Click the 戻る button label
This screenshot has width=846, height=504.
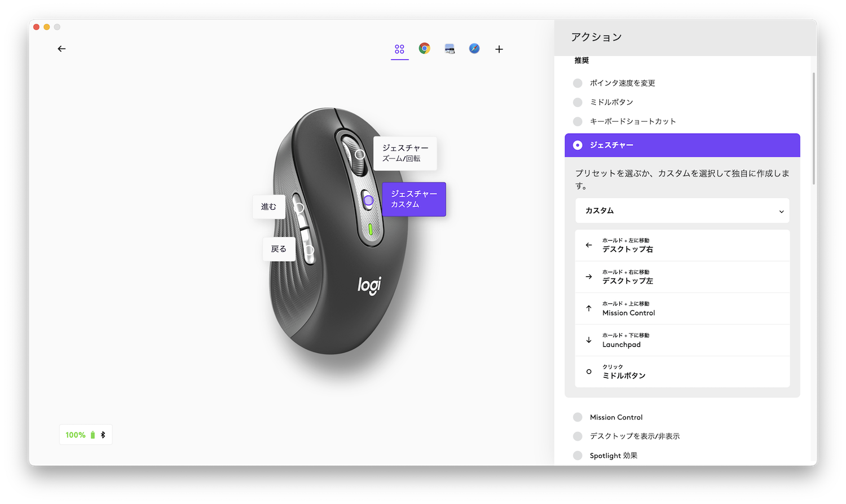pos(279,249)
